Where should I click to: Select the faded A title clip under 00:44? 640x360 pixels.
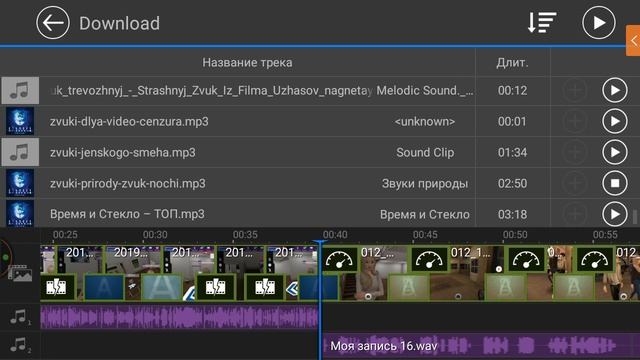[408, 287]
